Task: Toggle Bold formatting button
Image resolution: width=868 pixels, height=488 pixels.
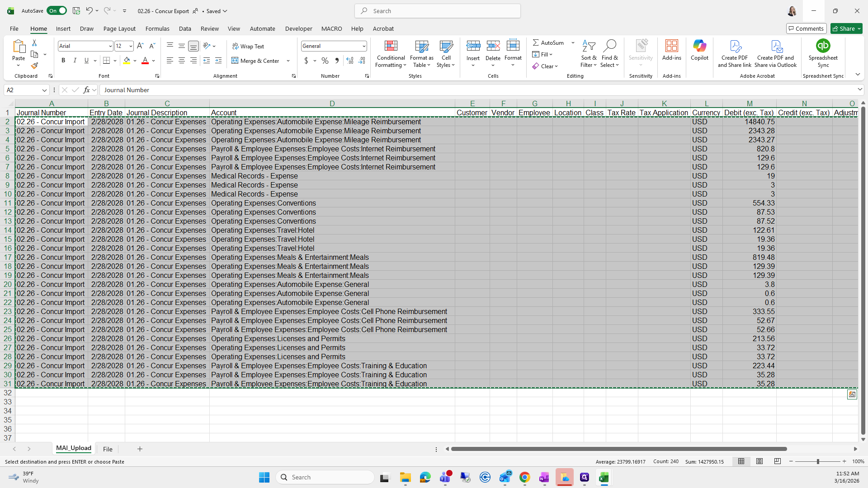Action: click(x=63, y=61)
